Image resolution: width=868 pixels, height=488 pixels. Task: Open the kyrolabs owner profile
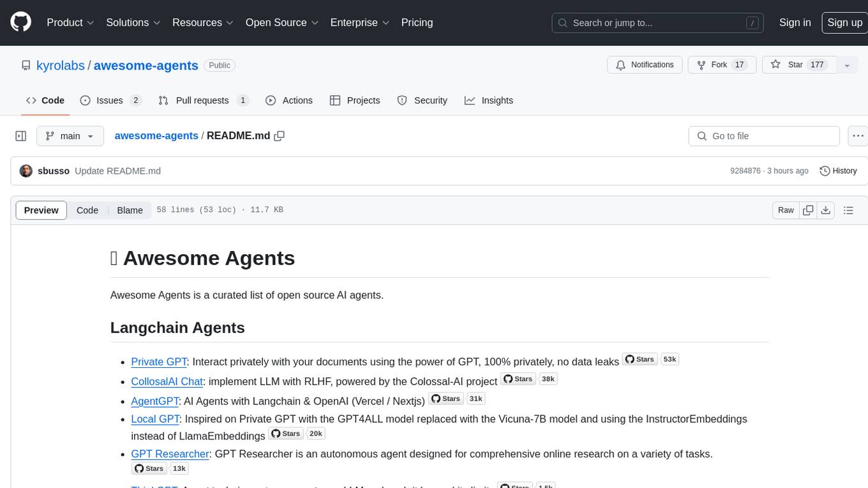(x=61, y=65)
